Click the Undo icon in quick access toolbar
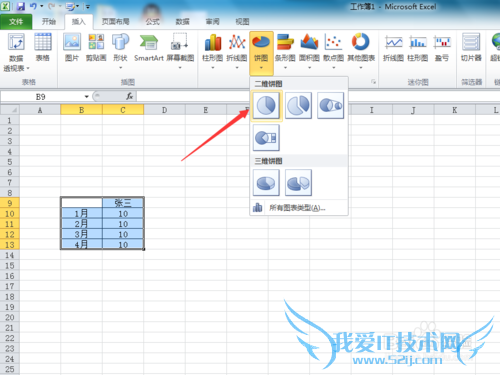The image size is (500, 375). click(x=33, y=6)
